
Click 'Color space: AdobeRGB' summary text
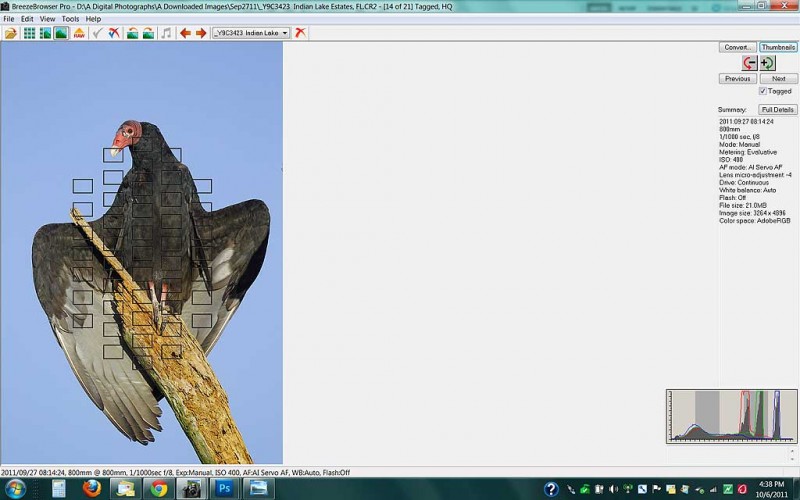point(755,221)
